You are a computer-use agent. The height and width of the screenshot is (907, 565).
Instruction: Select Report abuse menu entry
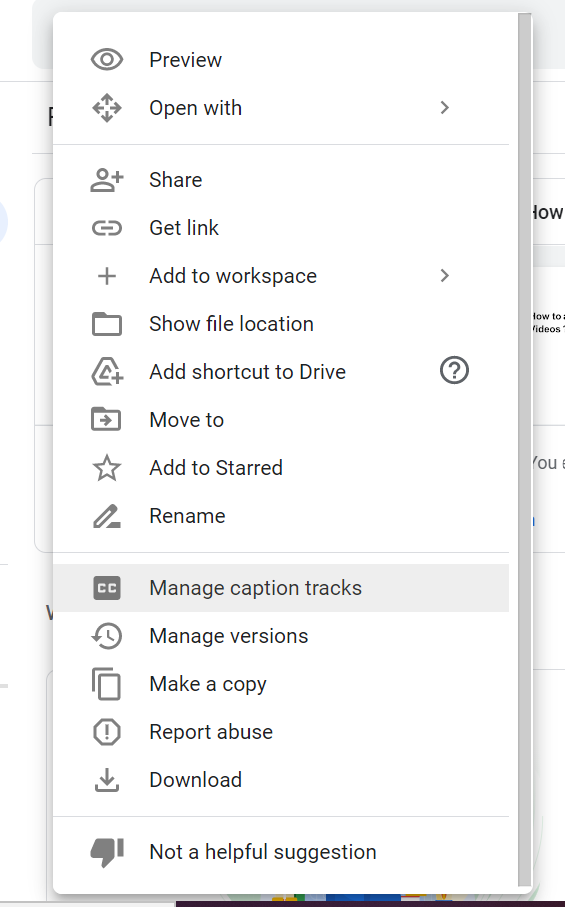coord(281,732)
